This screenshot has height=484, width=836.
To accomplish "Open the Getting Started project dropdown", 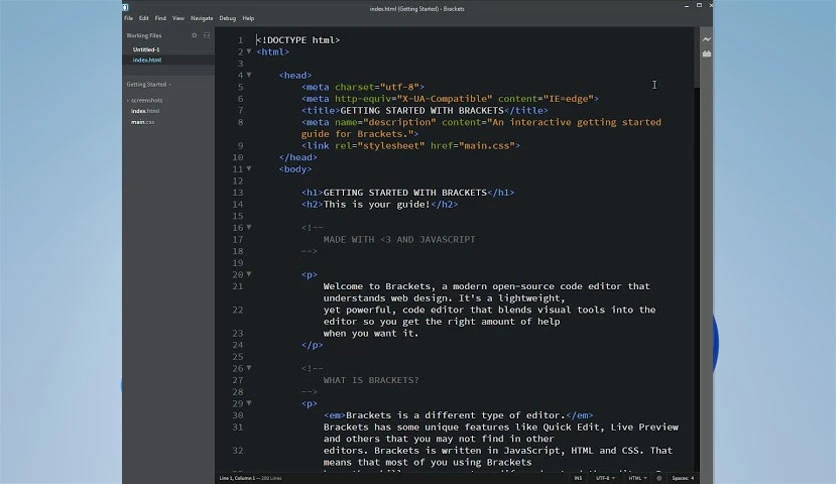I will [x=149, y=84].
